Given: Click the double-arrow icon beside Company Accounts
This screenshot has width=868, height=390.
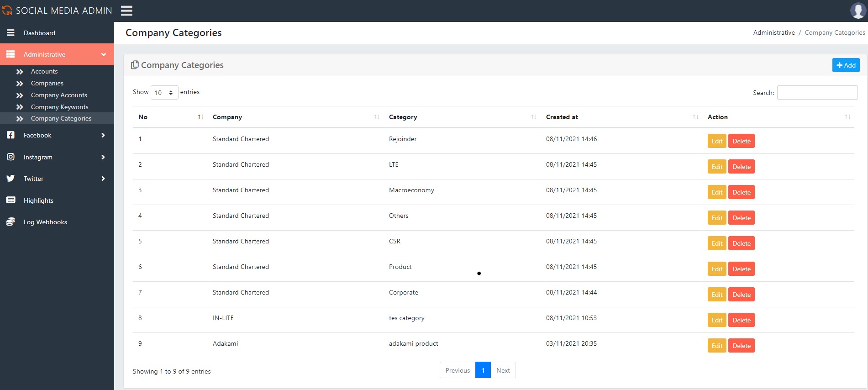Looking at the screenshot, I should pos(20,95).
